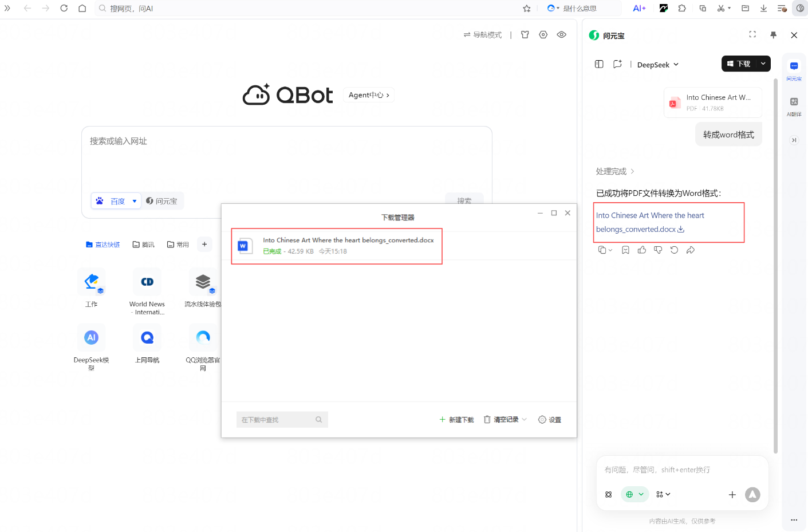Start a new chat in 问元宝
The height and width of the screenshot is (532, 808).
tap(617, 64)
